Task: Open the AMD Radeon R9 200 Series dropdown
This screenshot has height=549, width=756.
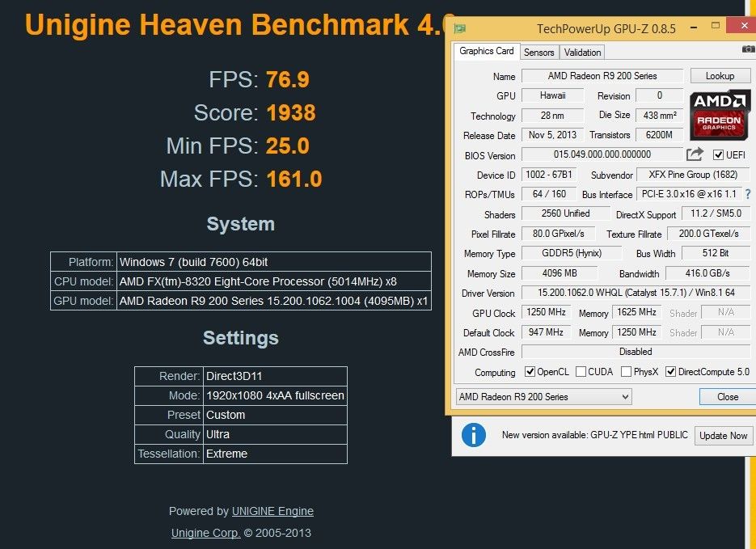Action: point(543,397)
